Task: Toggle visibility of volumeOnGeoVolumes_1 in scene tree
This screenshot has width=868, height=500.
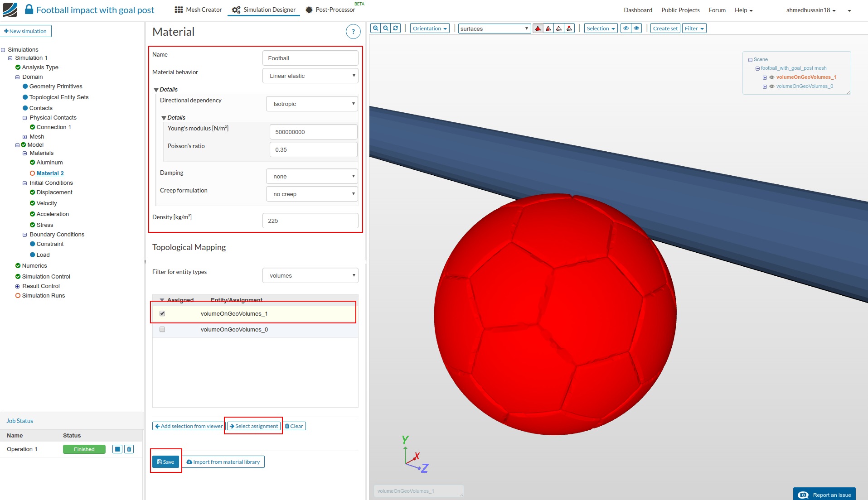Action: [x=772, y=77]
